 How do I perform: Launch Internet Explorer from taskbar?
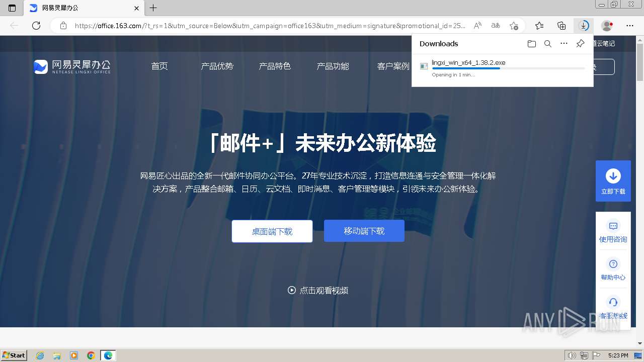[x=40, y=355]
